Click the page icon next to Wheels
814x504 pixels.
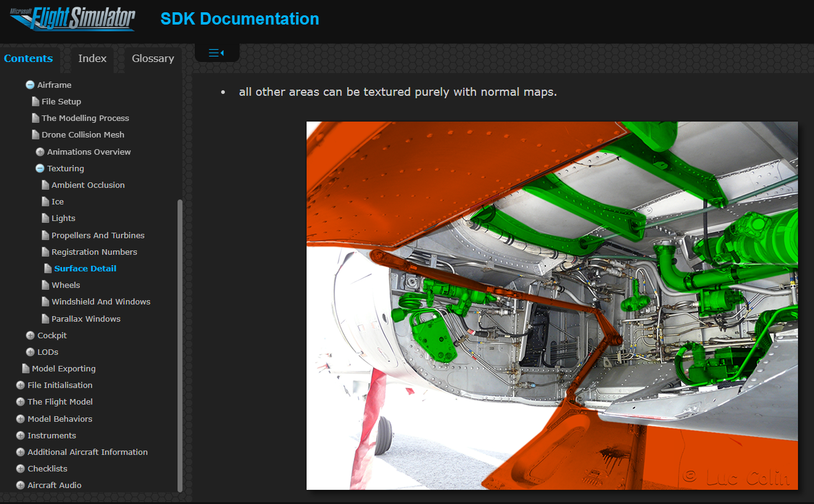point(45,285)
